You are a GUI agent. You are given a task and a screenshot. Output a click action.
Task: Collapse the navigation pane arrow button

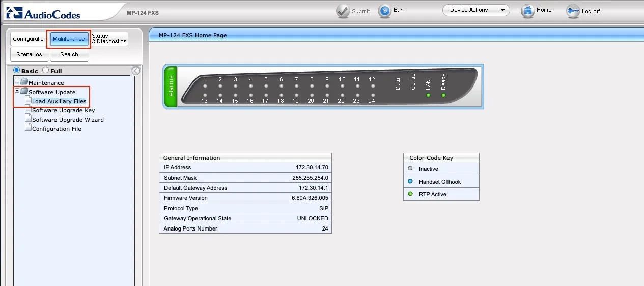pyautogui.click(x=136, y=71)
